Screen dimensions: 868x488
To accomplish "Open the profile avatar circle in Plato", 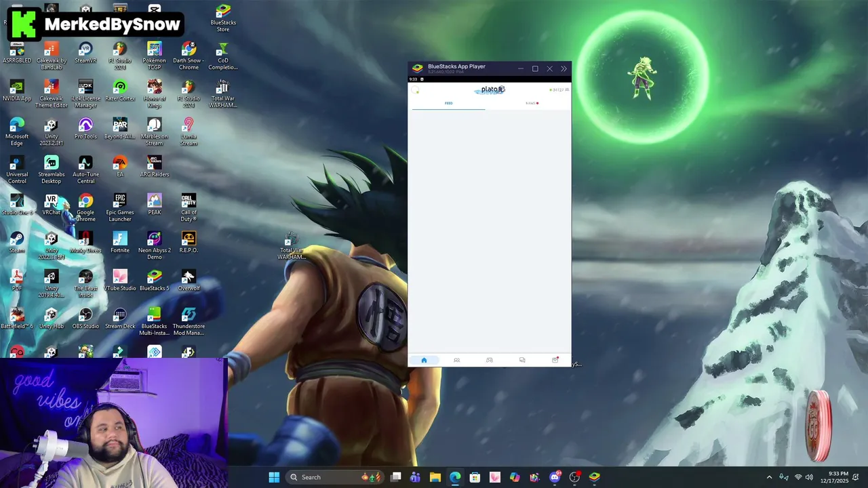I will [x=416, y=90].
